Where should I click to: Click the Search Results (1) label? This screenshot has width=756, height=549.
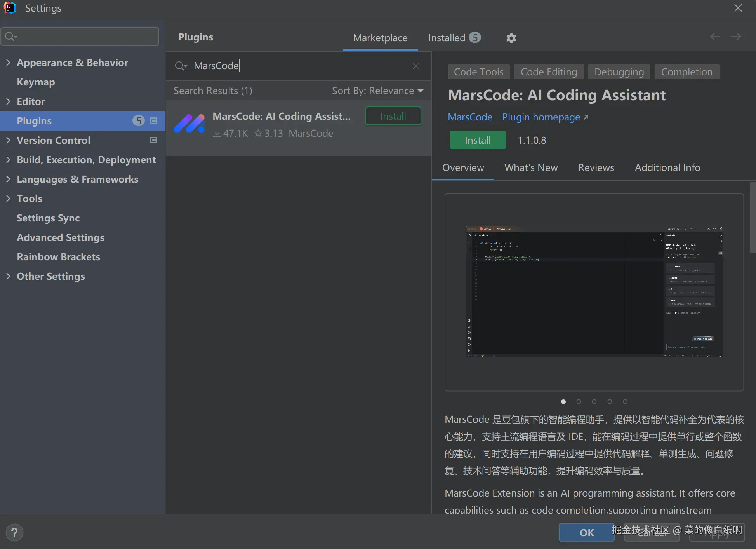coord(213,91)
